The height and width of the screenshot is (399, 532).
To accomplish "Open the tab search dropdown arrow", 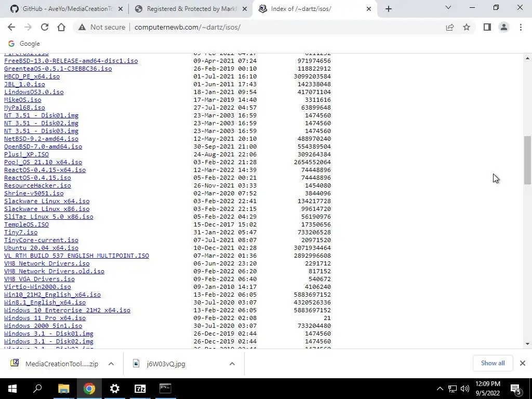I will click(x=448, y=7).
